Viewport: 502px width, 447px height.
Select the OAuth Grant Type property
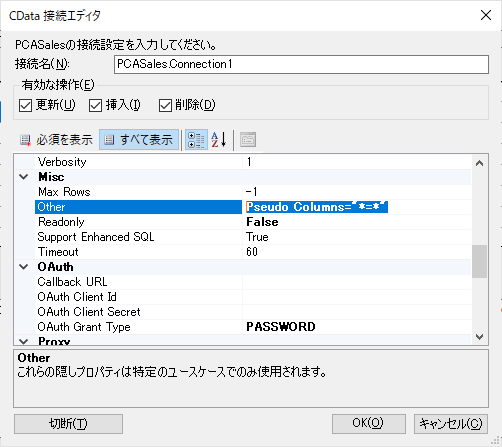click(138, 327)
